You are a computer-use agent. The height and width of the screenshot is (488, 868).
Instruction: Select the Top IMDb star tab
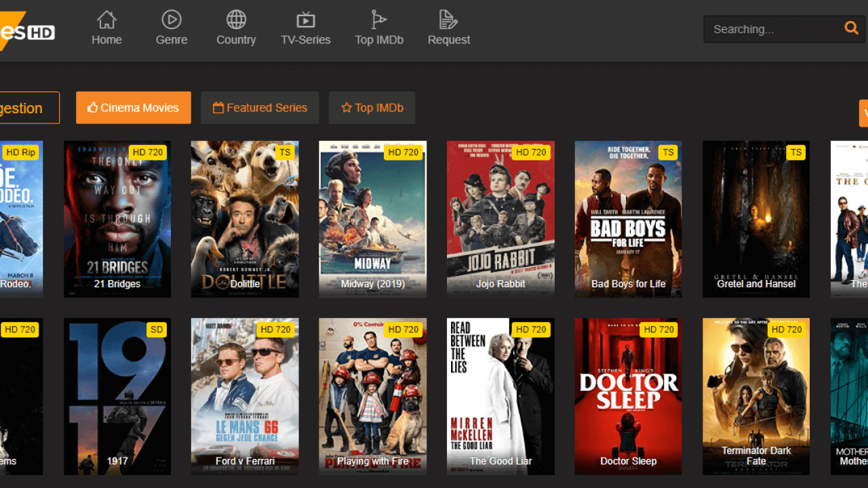(372, 108)
